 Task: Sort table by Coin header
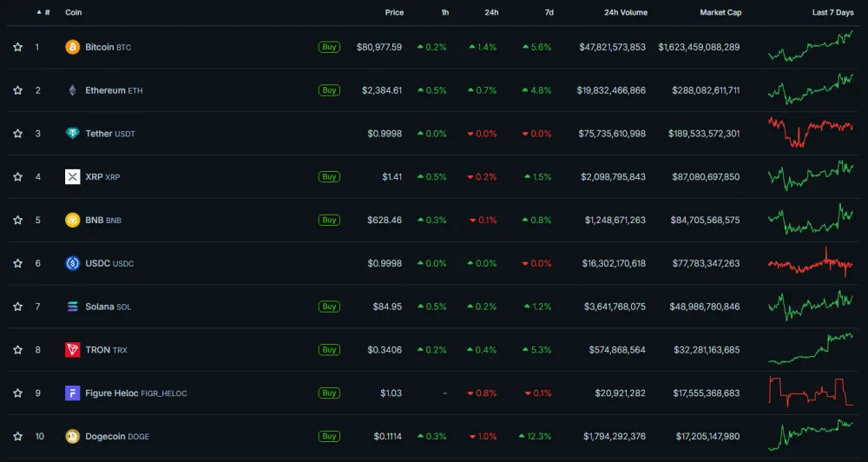coord(73,12)
